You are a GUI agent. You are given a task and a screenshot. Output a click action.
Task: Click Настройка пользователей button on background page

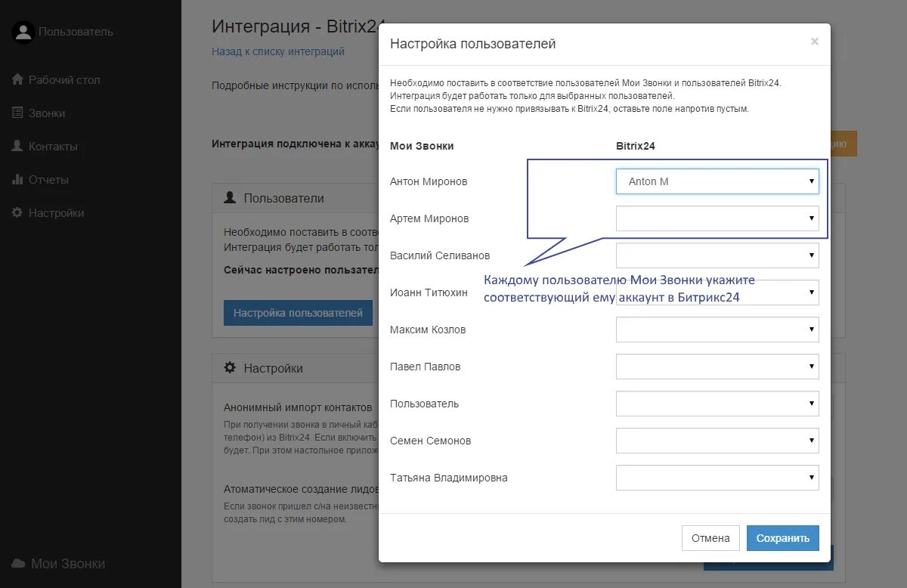298,313
